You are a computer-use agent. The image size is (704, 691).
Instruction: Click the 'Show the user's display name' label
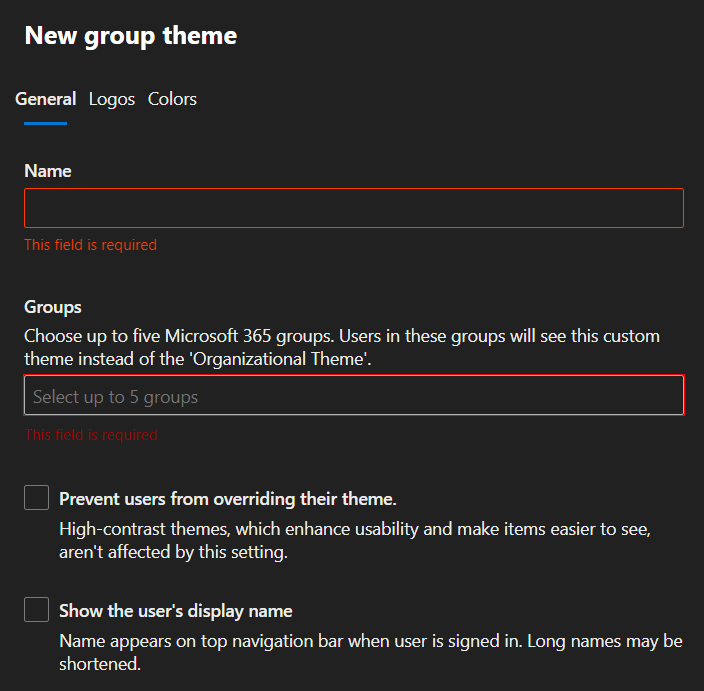(175, 611)
